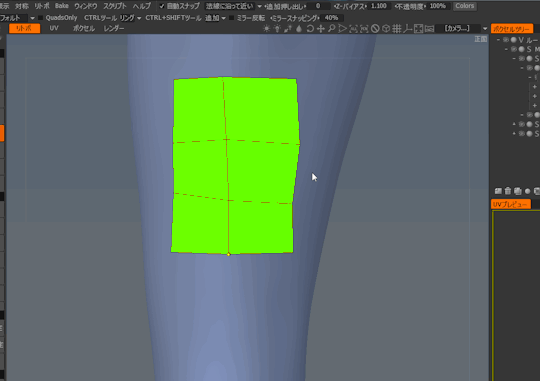Click the ミラースナッピング 40% slider
Image resolution: width=540 pixels, height=381 pixels.
pos(331,18)
